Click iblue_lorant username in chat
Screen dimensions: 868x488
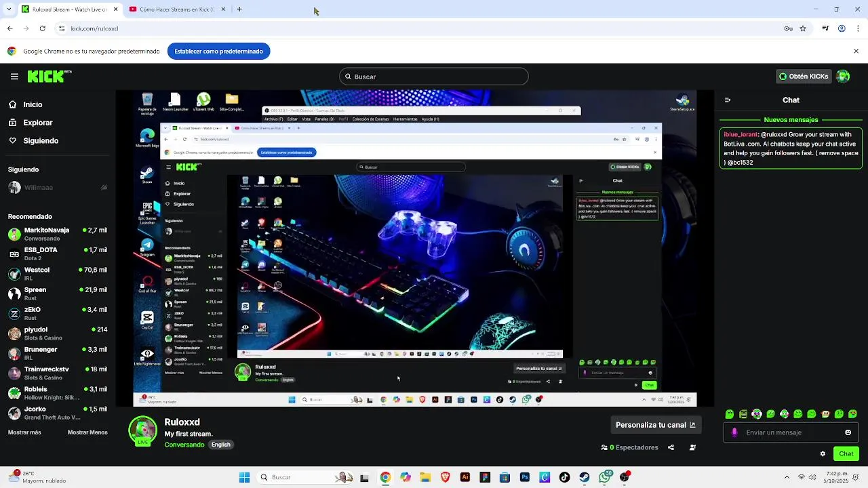click(741, 135)
